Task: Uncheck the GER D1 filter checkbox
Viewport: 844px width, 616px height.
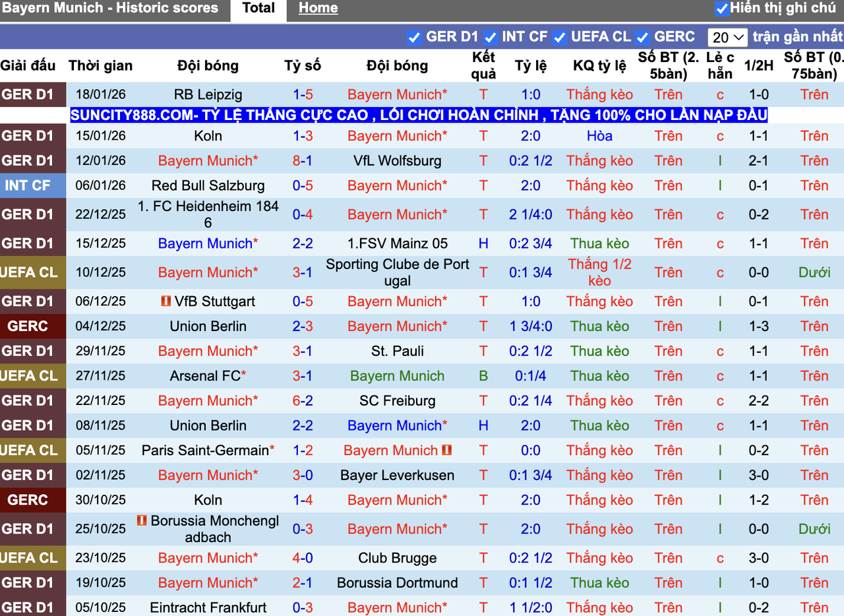Action: tap(414, 38)
